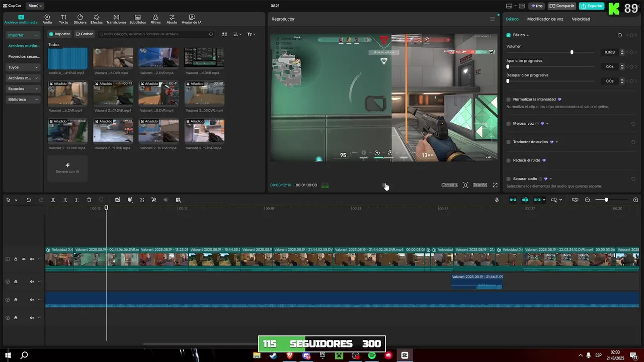Click the fullscreen preview icon
The width and height of the screenshot is (644, 362).
(495, 185)
